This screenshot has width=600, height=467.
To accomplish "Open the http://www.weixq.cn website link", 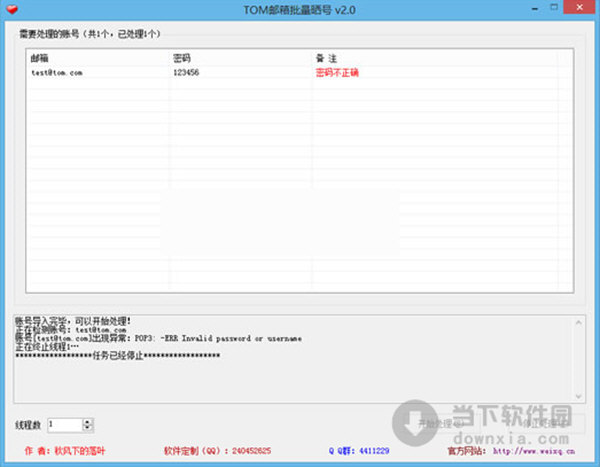I will pos(534,451).
